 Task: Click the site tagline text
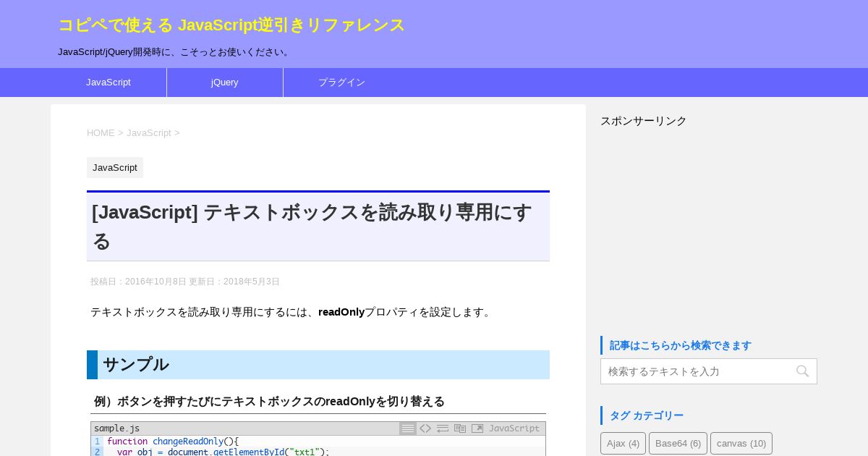coord(175,52)
